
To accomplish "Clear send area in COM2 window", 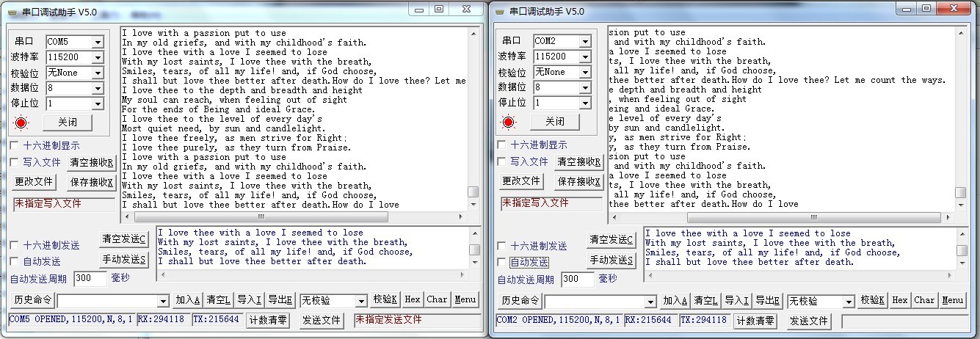I will click(x=611, y=240).
